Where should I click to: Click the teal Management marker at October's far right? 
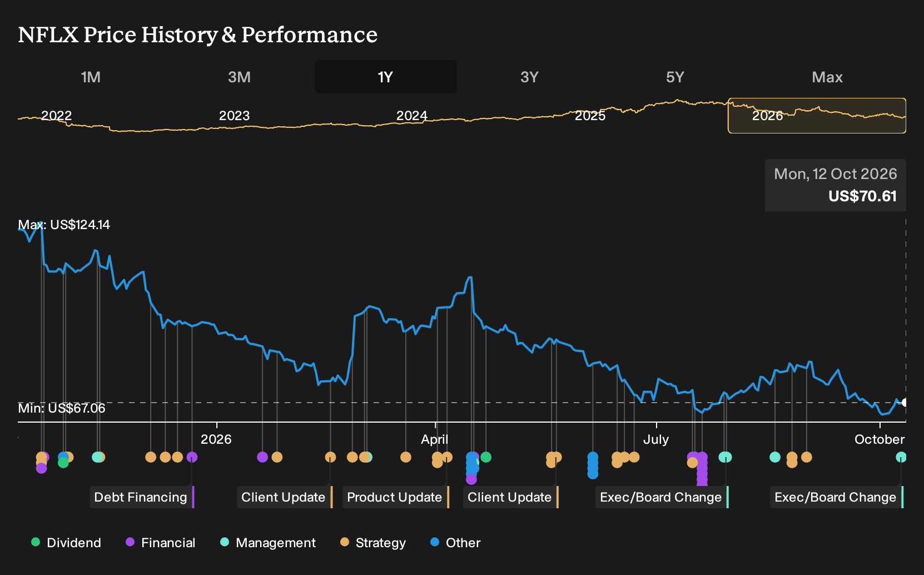[x=901, y=457]
